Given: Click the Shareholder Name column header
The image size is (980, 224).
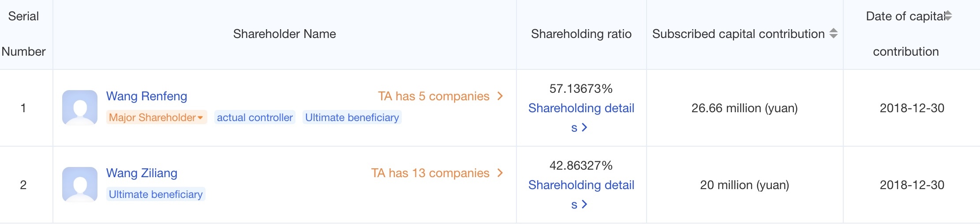Looking at the screenshot, I should coord(284,34).
